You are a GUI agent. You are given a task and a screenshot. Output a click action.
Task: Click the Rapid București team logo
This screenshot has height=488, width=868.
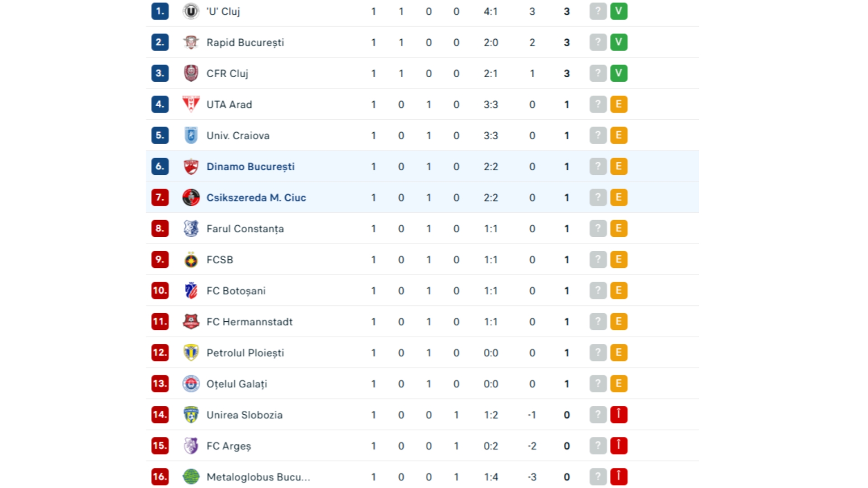191,42
